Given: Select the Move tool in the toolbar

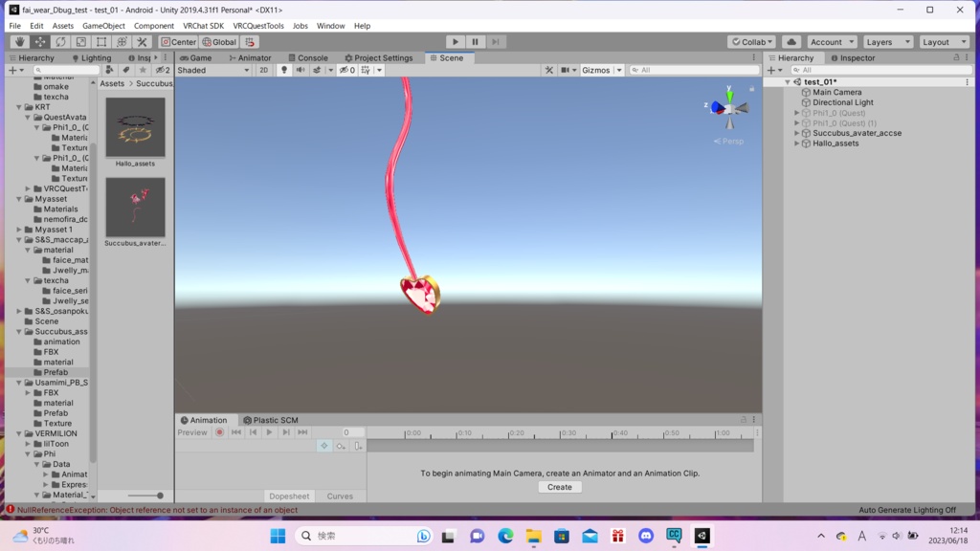Looking at the screenshot, I should click(40, 42).
